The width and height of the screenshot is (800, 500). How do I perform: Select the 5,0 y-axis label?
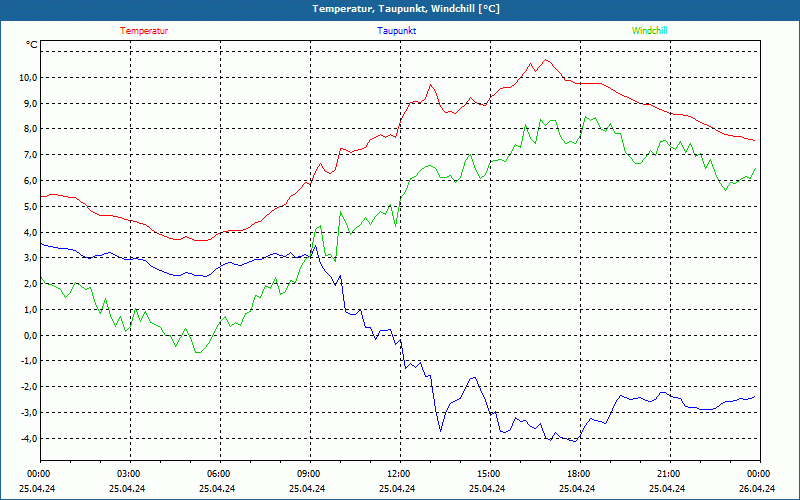click(x=30, y=206)
